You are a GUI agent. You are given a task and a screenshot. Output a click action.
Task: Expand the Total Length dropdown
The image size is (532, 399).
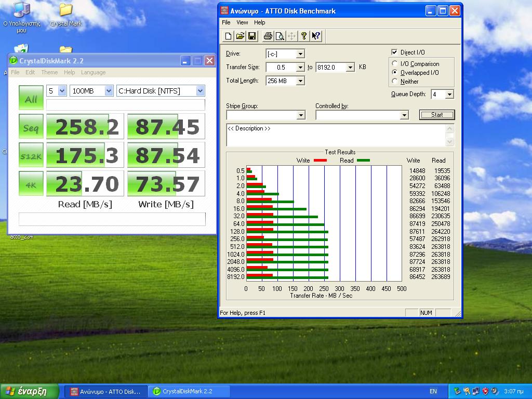[300, 81]
